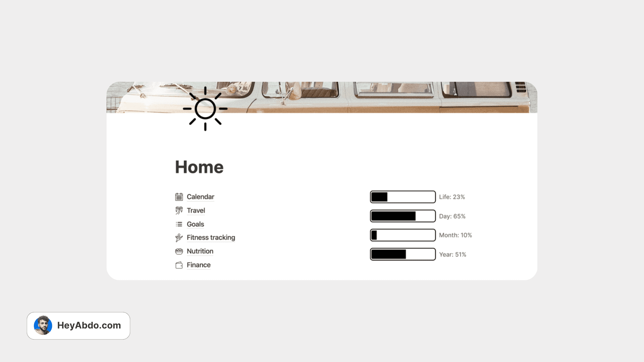Viewport: 644px width, 362px height.
Task: Select the Travel tab
Action: tap(195, 210)
